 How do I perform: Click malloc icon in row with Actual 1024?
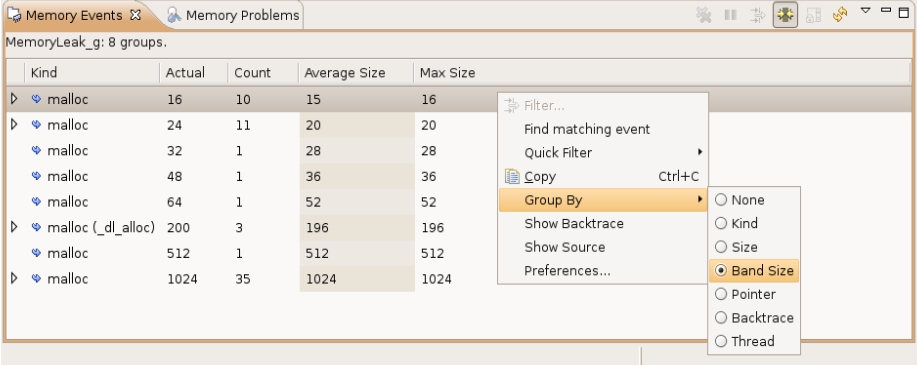click(36, 278)
